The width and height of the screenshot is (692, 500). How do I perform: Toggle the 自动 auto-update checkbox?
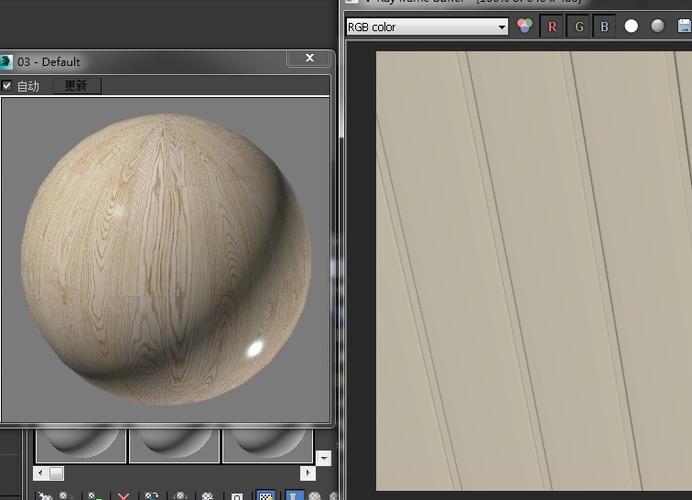click(x=7, y=85)
